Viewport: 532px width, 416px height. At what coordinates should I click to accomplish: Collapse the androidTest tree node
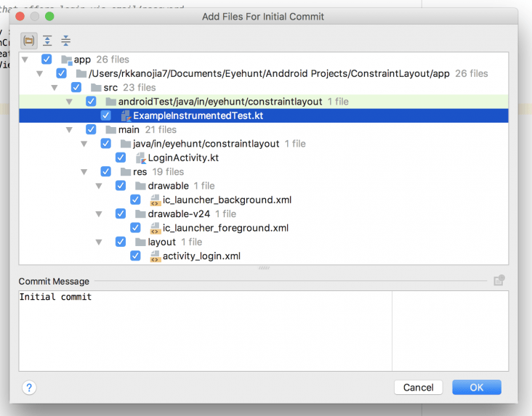69,102
